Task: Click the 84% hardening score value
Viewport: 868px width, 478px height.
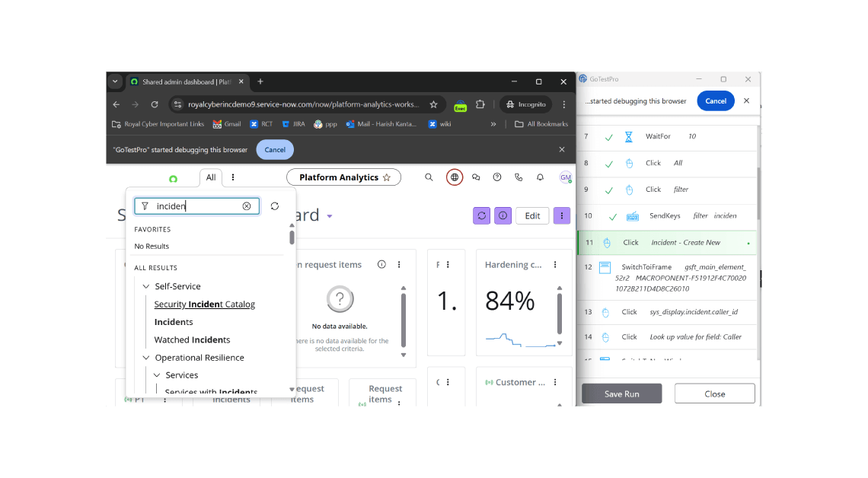Action: click(510, 301)
